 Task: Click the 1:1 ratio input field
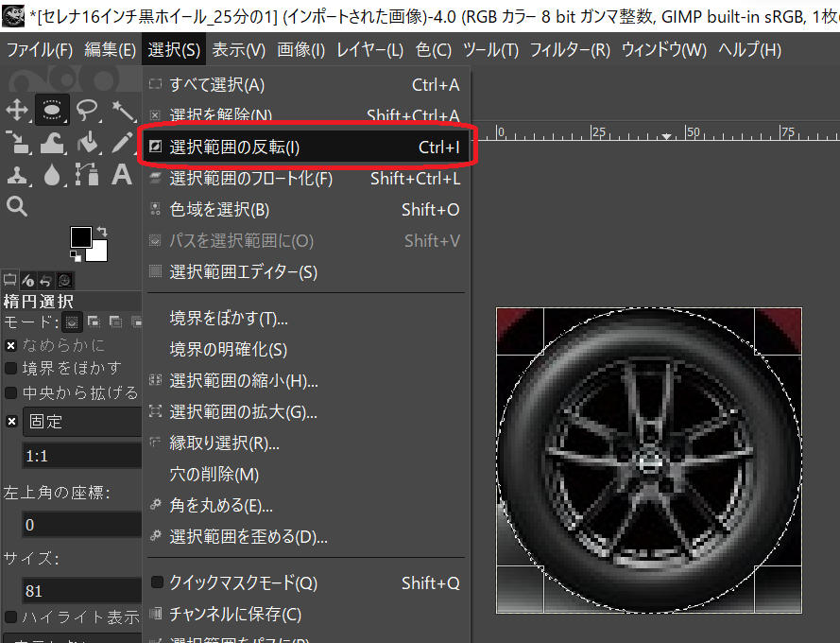coord(80,456)
